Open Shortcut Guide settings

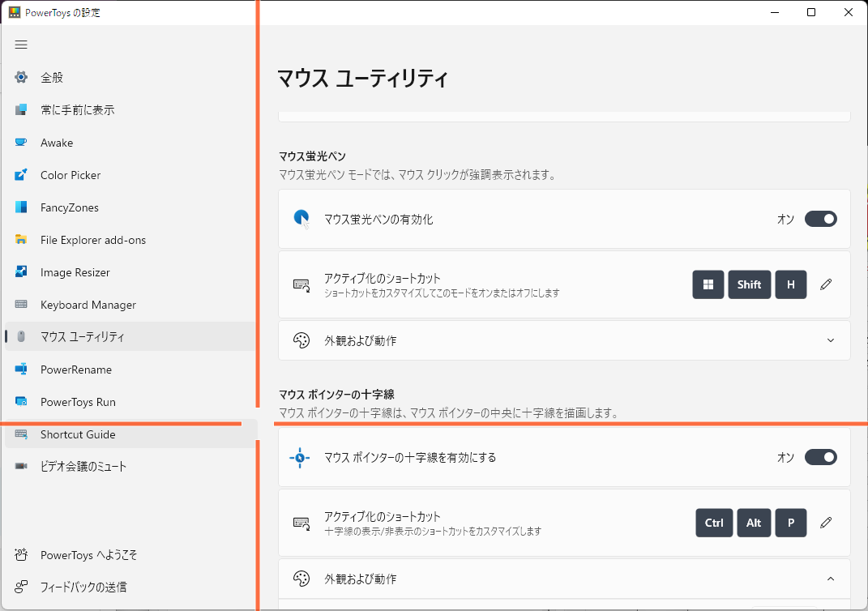pyautogui.click(x=130, y=434)
